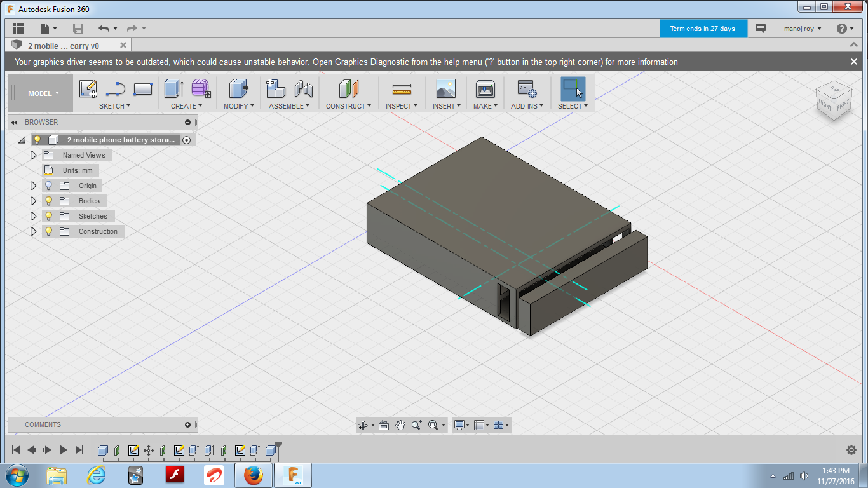Activate the Select tool icon
The image size is (868, 488).
(573, 88)
